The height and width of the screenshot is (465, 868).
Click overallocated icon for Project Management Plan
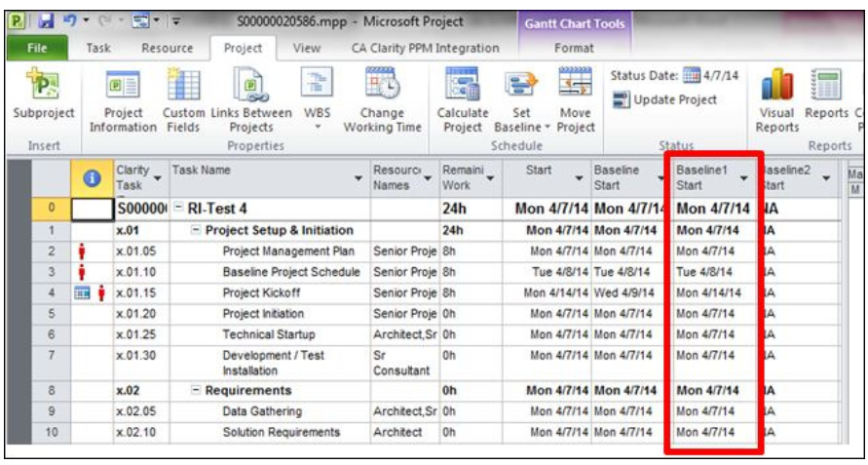point(83,252)
